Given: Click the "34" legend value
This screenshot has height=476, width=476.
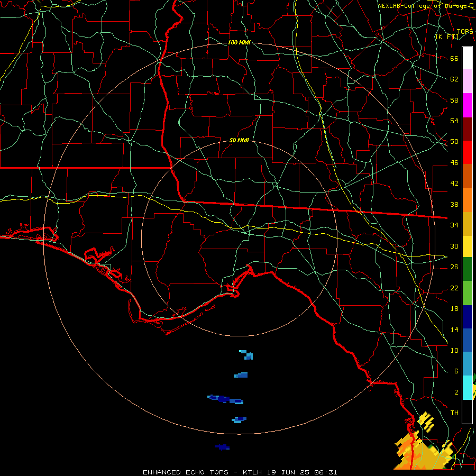Looking at the screenshot, I should [x=454, y=225].
